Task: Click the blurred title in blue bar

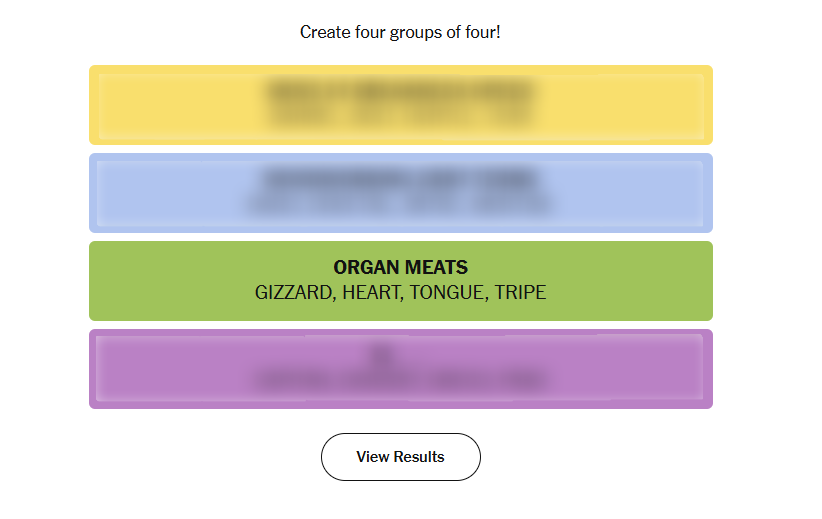Action: (x=400, y=180)
